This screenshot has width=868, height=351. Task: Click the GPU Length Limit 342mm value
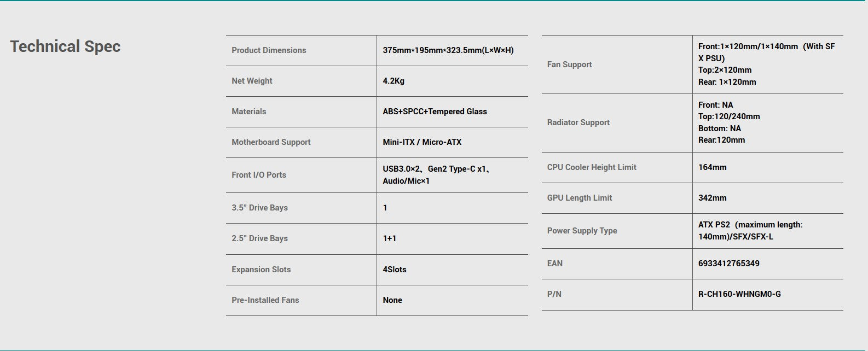click(712, 198)
